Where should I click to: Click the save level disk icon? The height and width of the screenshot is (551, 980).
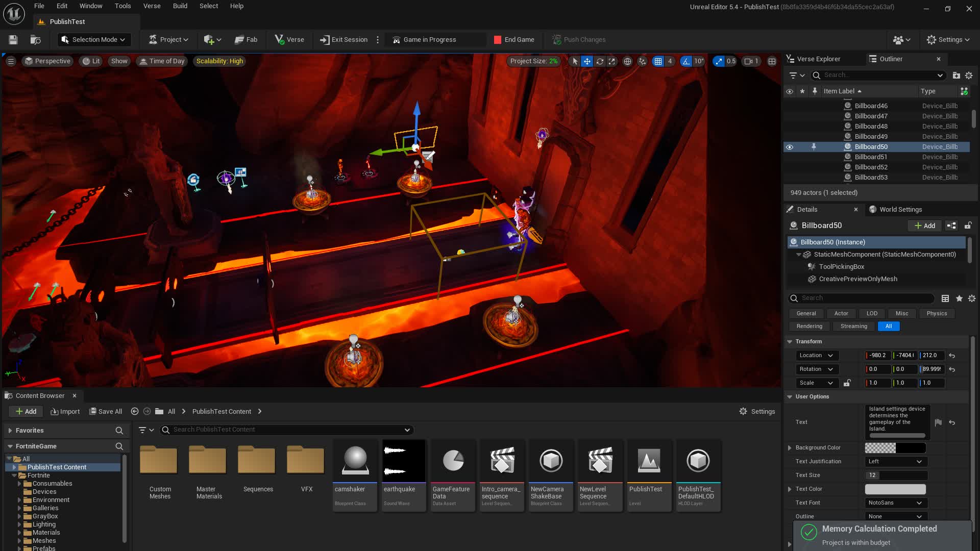[13, 40]
